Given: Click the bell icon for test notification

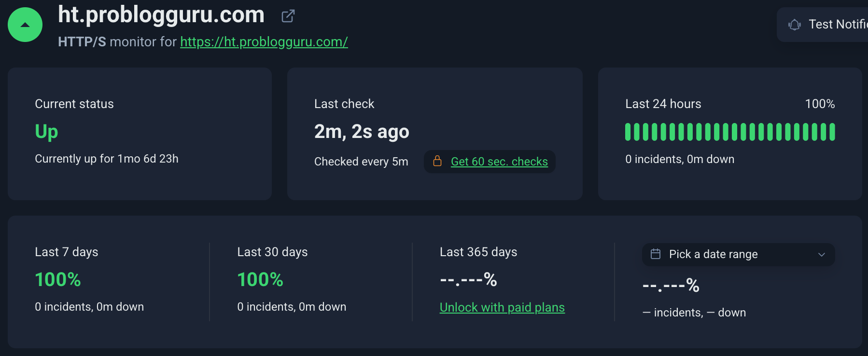Looking at the screenshot, I should [x=794, y=25].
